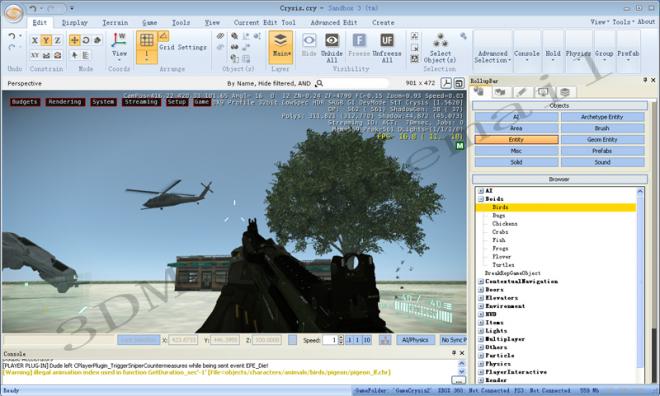Expand the Lights tree node
The image size is (660, 396).
pos(481,331)
